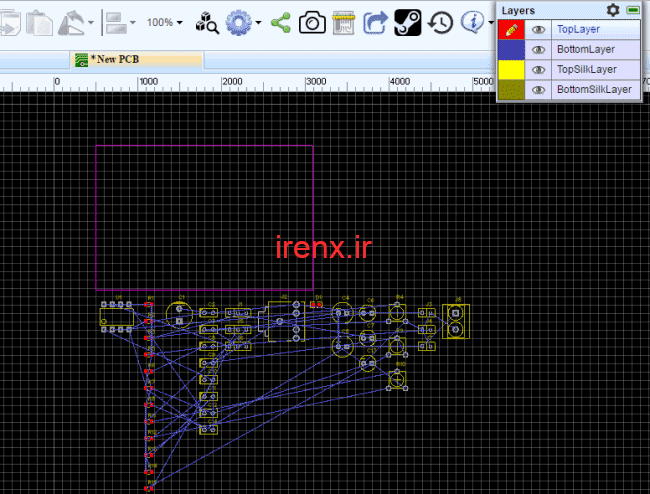
Task: Click the Steam logo icon
Action: 407,21
